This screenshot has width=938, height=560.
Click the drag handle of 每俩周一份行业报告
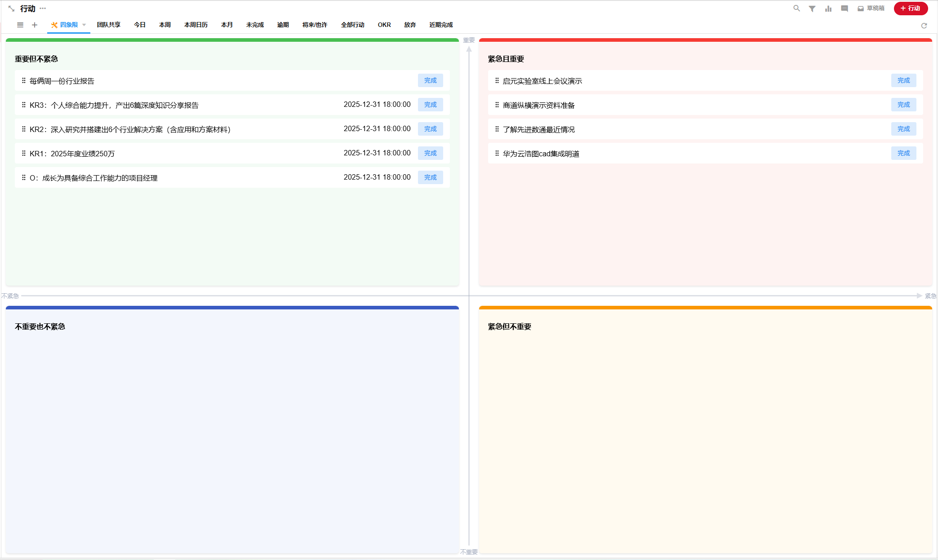tap(24, 81)
